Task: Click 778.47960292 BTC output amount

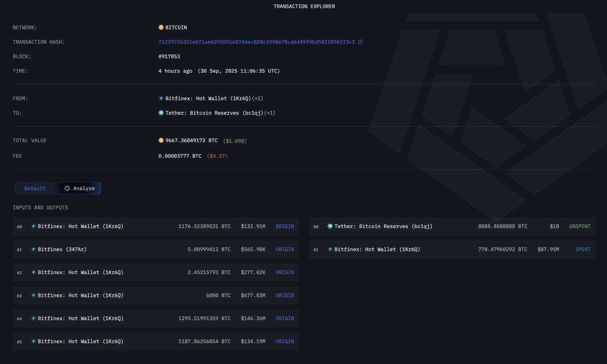Action: (503, 249)
